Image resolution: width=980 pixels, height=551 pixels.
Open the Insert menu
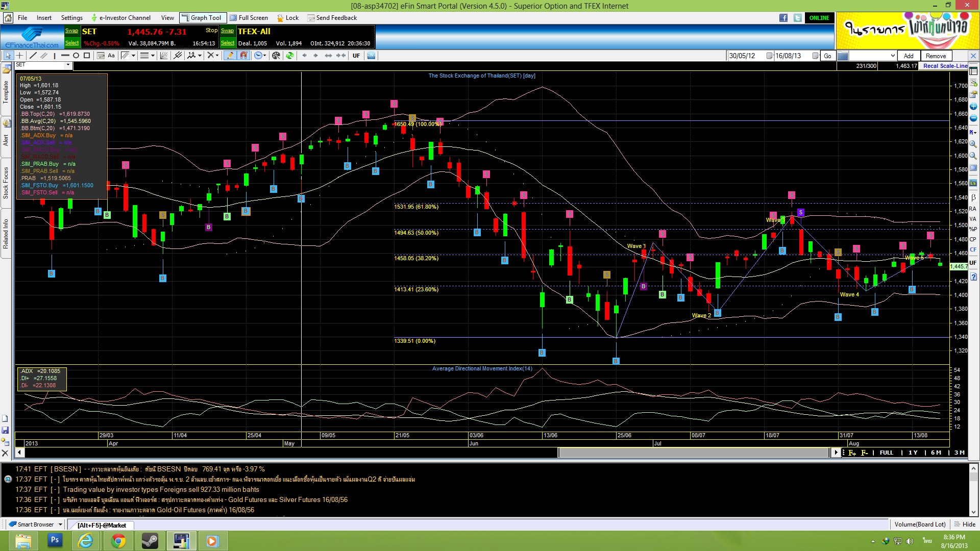pyautogui.click(x=44, y=18)
